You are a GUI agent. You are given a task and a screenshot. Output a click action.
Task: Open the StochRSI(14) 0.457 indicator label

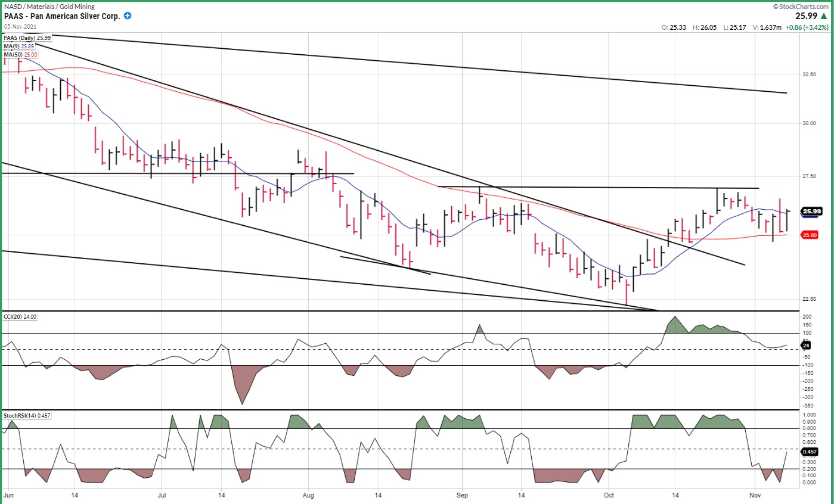click(x=27, y=416)
